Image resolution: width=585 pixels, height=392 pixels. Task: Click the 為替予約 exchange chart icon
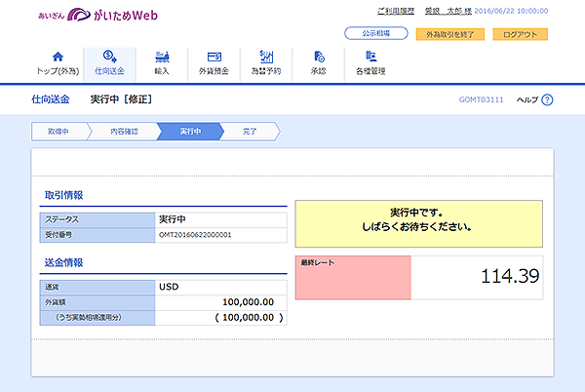266,57
